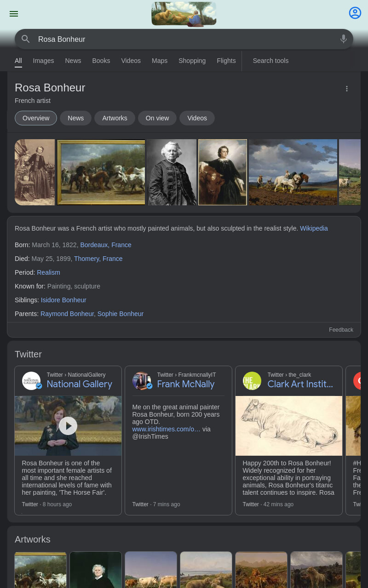This screenshot has width=368, height=588.
Task: Open the Isidore Bonheur sibling link
Action: click(63, 300)
